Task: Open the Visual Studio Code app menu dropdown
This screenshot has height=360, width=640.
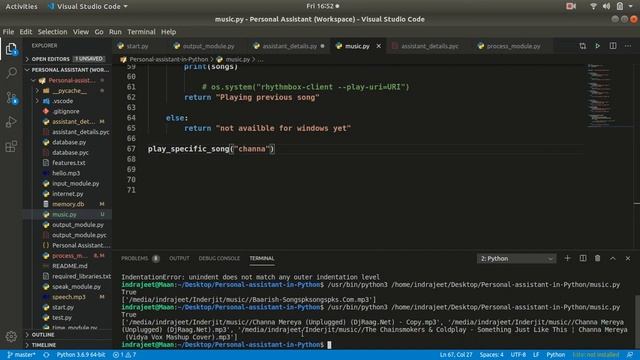Action: [x=88, y=6]
